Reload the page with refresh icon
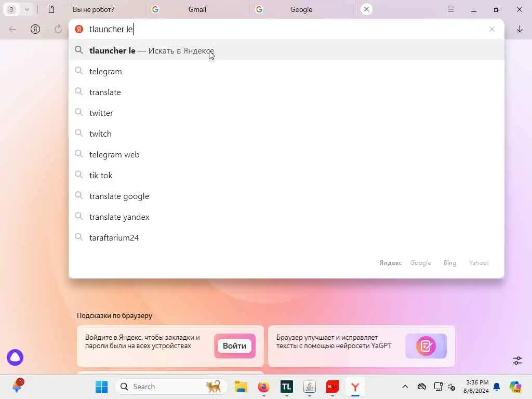Screen dimensions: 532x399 tap(58, 29)
